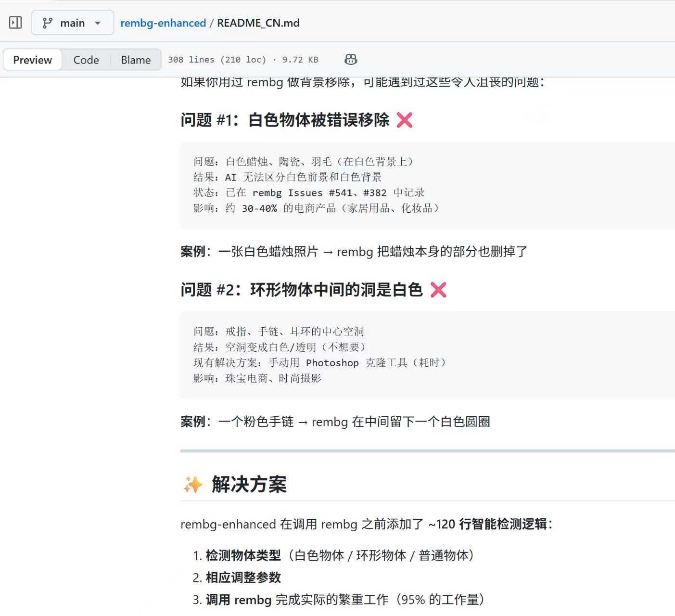Viewport: 675px width, 616px height.
Task: Open the Copilot icon in file toolbar
Action: click(351, 60)
